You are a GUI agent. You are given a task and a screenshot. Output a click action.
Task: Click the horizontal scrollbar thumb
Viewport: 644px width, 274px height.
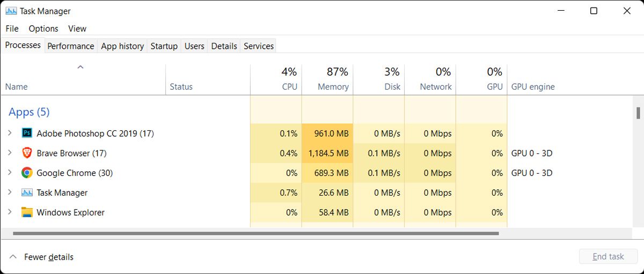(x=255, y=234)
